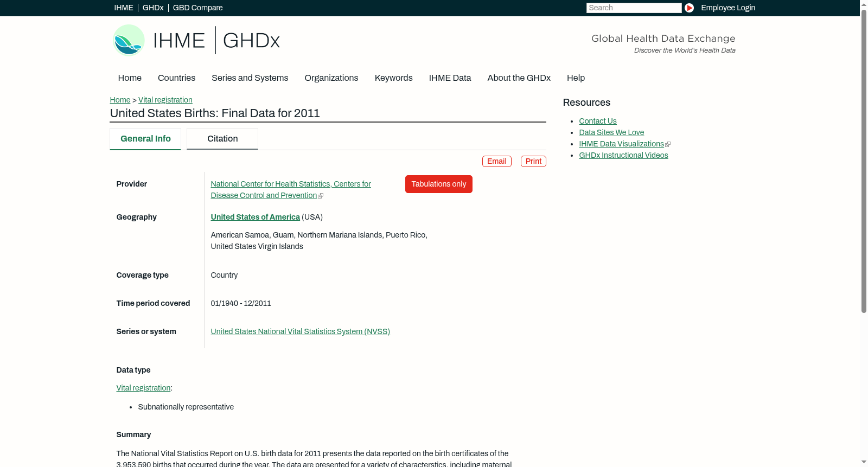Click the red search submit arrow icon
The height and width of the screenshot is (467, 868).
coord(689,8)
